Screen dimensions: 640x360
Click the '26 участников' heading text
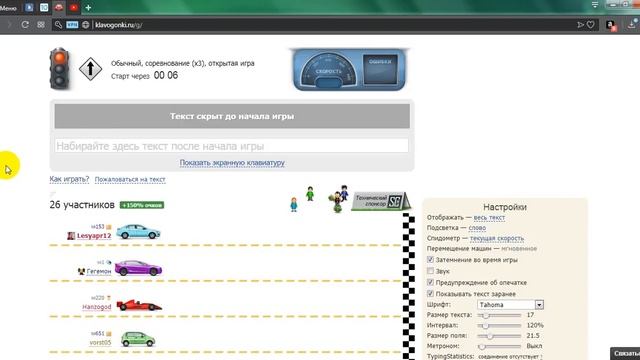pos(82,205)
